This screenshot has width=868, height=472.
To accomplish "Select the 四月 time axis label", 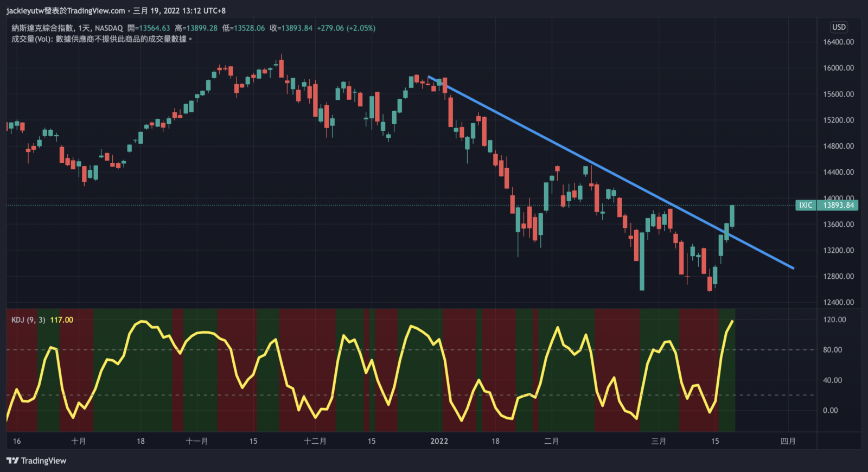I will pyautogui.click(x=788, y=441).
